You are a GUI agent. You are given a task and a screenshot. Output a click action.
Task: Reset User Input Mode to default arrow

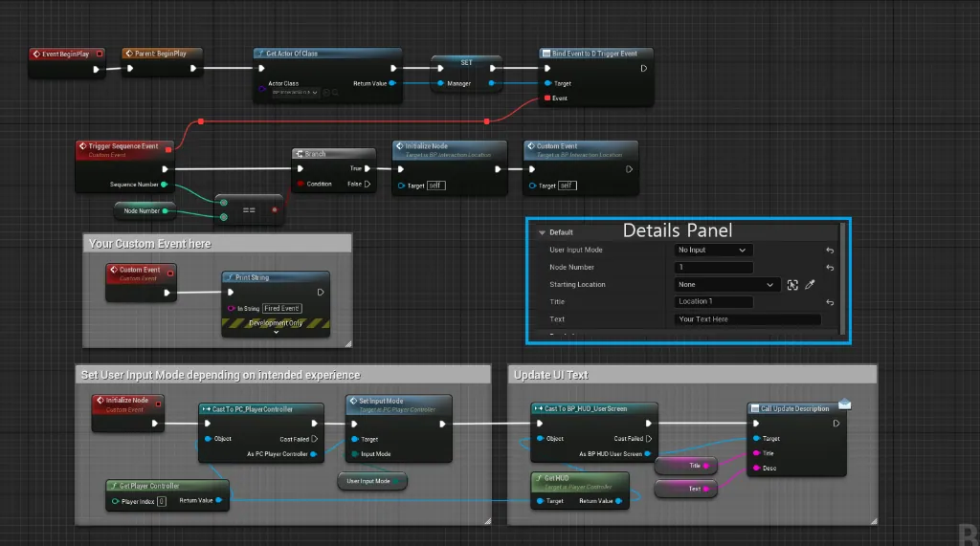pyautogui.click(x=830, y=250)
